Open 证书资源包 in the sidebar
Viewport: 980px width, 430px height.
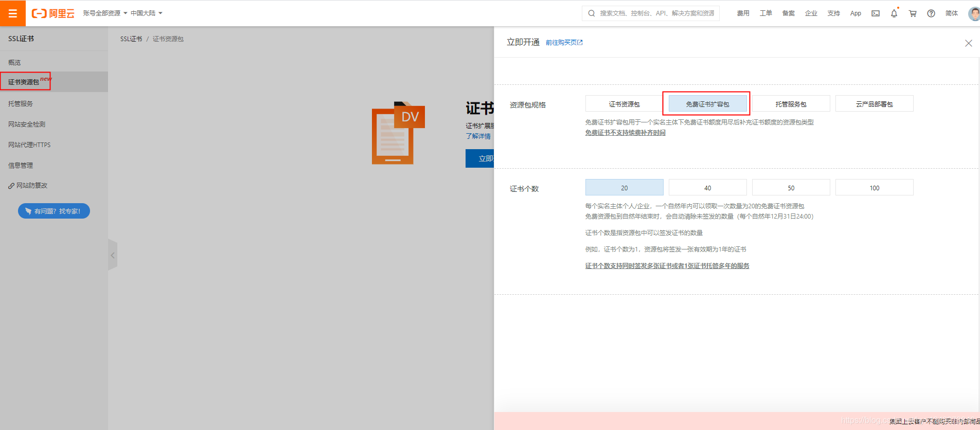click(54, 82)
